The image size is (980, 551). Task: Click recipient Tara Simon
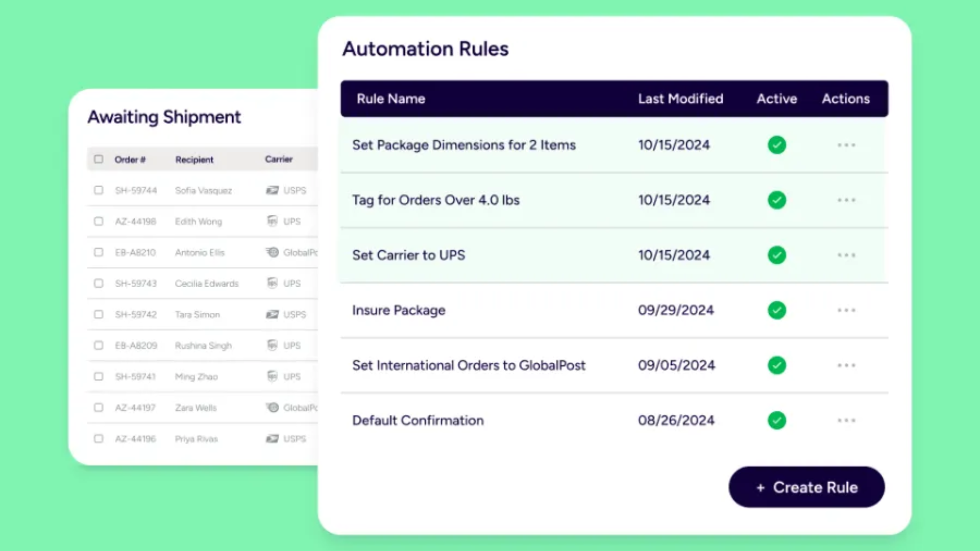tap(198, 314)
